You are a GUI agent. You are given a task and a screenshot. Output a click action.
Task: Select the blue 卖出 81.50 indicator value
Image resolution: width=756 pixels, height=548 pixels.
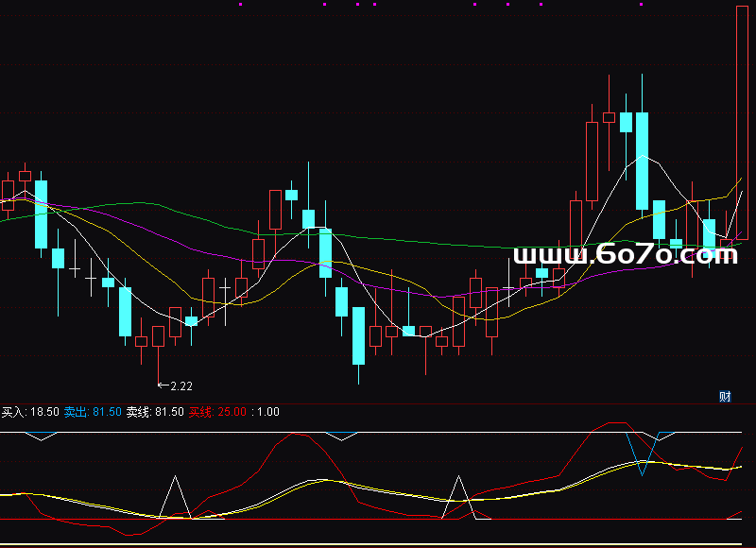pos(92,412)
